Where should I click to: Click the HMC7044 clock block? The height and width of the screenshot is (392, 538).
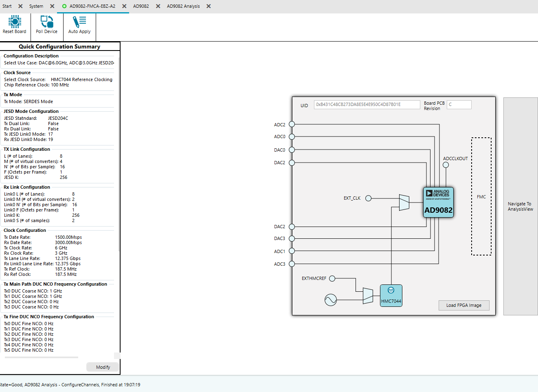391,295
